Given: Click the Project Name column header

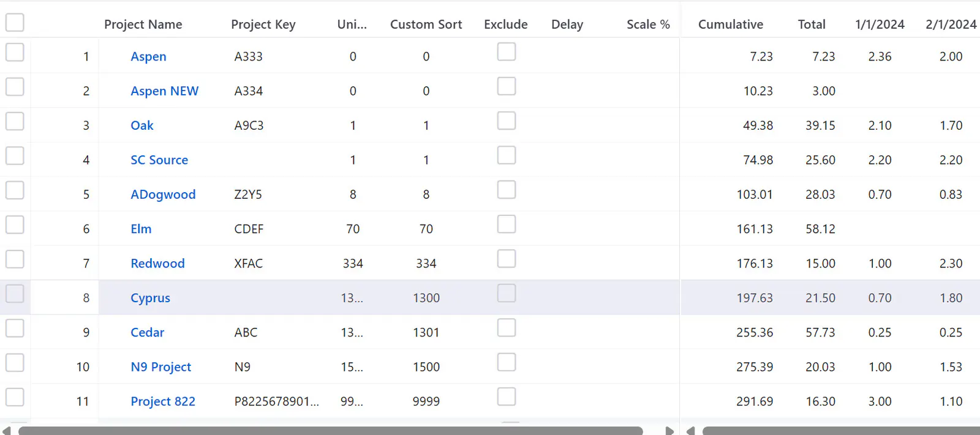Looking at the screenshot, I should [143, 24].
